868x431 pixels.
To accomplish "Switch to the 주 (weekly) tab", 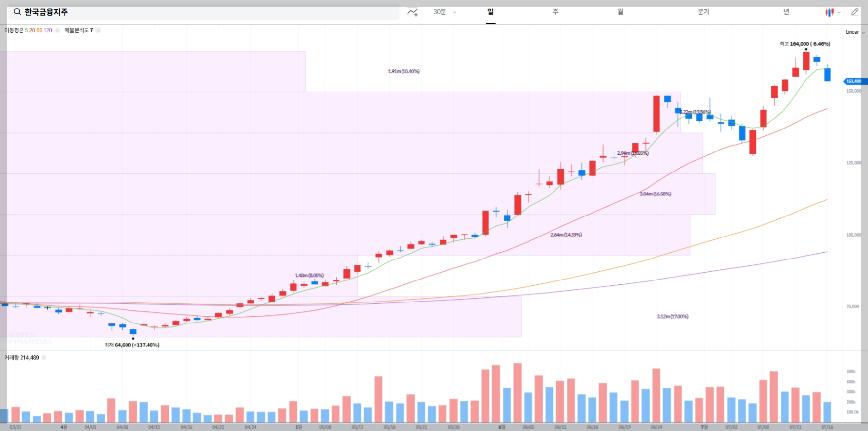I will pyautogui.click(x=555, y=12).
